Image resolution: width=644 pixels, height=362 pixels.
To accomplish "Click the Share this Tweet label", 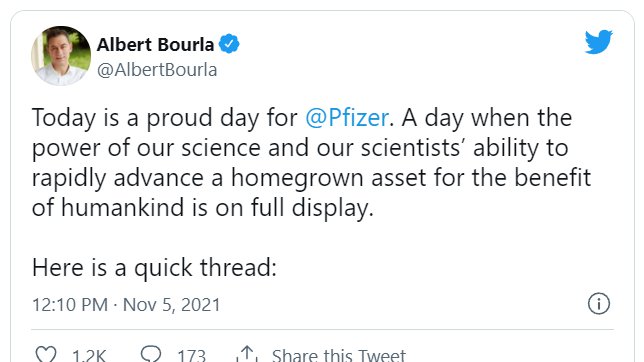I will point(338,355).
